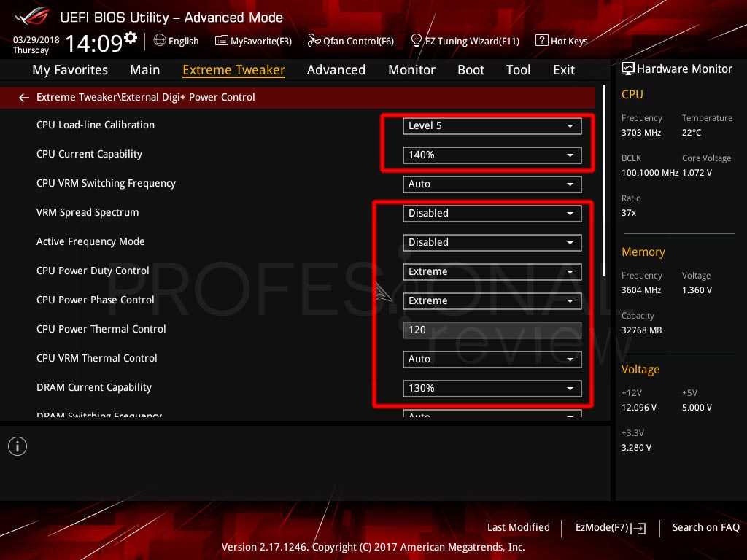View Last Modified settings
The image size is (747, 560).
pyautogui.click(x=519, y=527)
